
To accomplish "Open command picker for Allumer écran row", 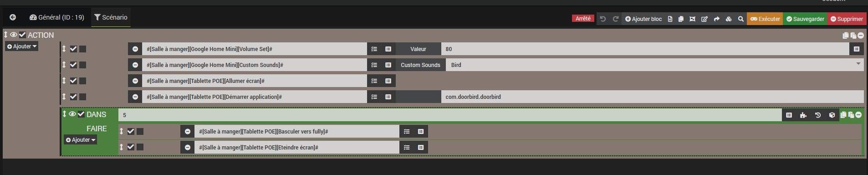I will pos(388,81).
